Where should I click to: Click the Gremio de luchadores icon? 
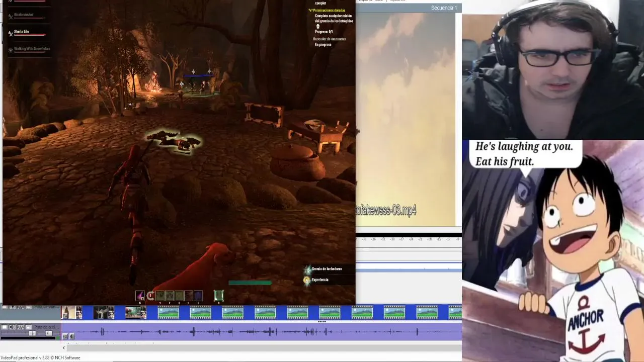[307, 269]
